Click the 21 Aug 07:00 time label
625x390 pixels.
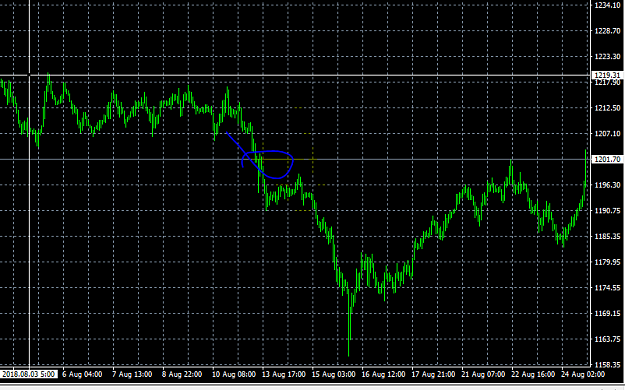point(483,374)
